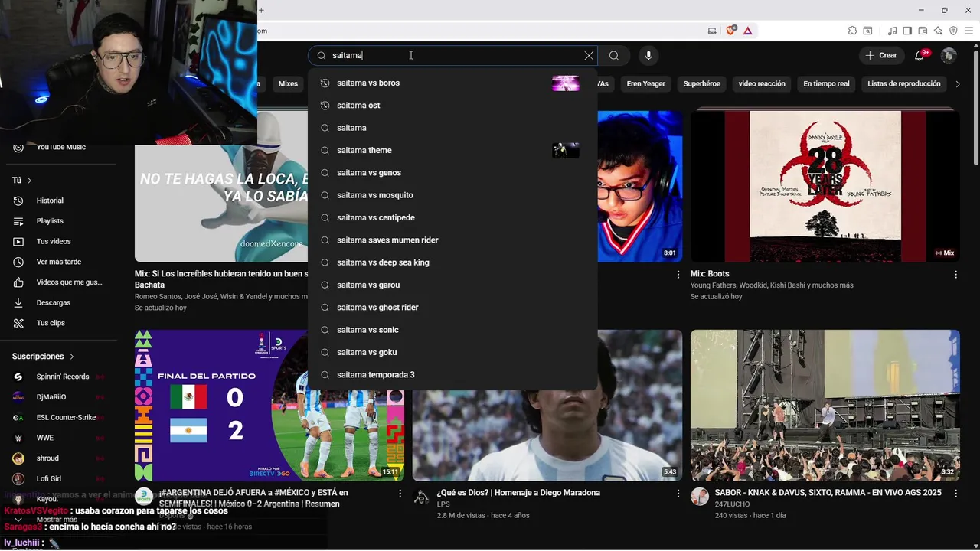Open Videos que me gustan
This screenshot has width=980, height=551.
(60, 282)
